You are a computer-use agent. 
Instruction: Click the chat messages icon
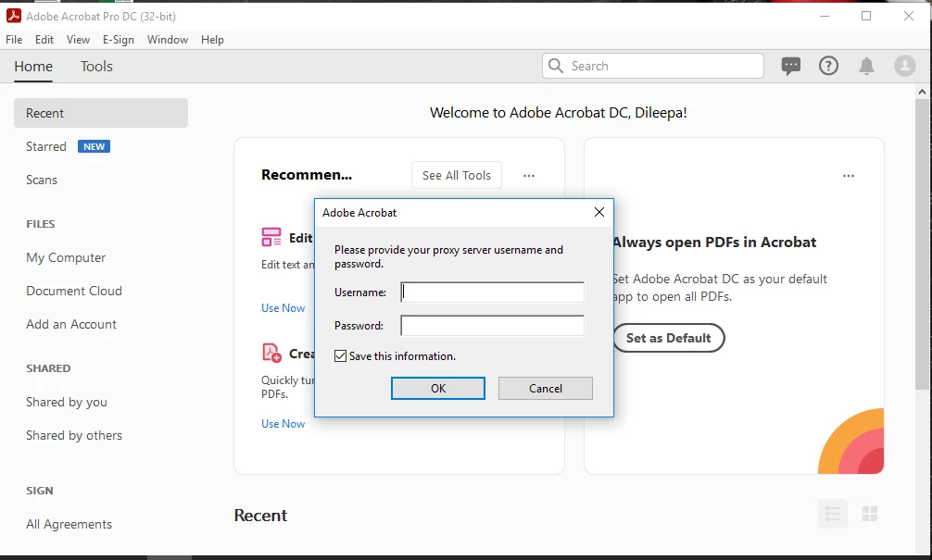(x=790, y=66)
